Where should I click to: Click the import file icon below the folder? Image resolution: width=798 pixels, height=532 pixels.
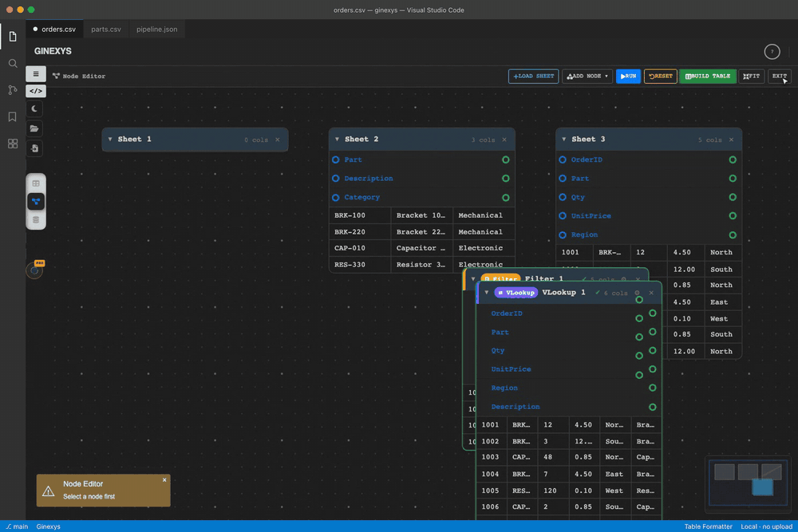point(34,148)
